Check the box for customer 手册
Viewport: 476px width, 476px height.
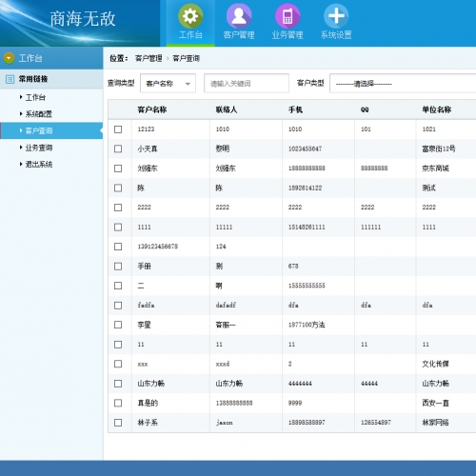pyautogui.click(x=118, y=266)
